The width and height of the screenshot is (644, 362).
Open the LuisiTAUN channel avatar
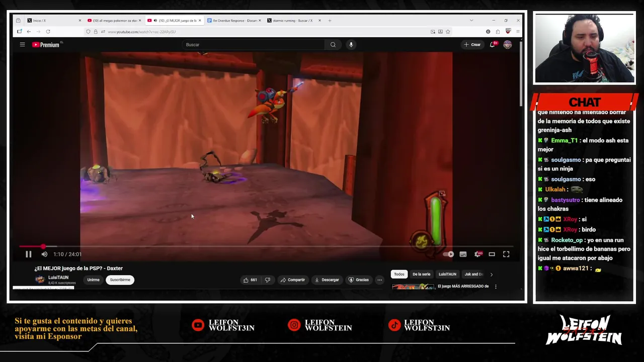click(x=40, y=280)
